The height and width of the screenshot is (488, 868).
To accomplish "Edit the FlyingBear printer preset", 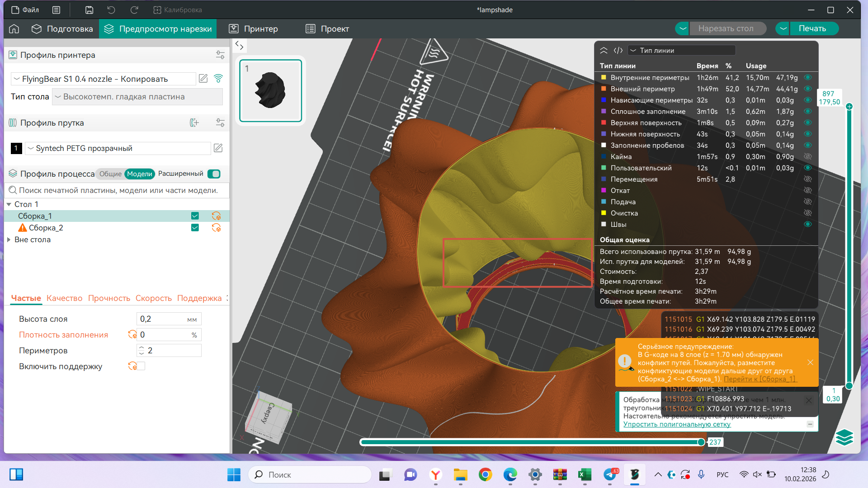I will pyautogui.click(x=203, y=79).
